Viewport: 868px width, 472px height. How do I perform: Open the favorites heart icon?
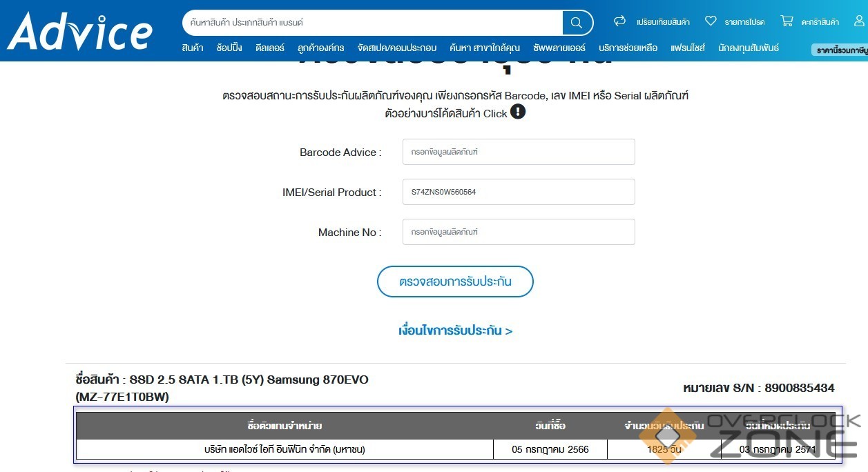tap(711, 21)
